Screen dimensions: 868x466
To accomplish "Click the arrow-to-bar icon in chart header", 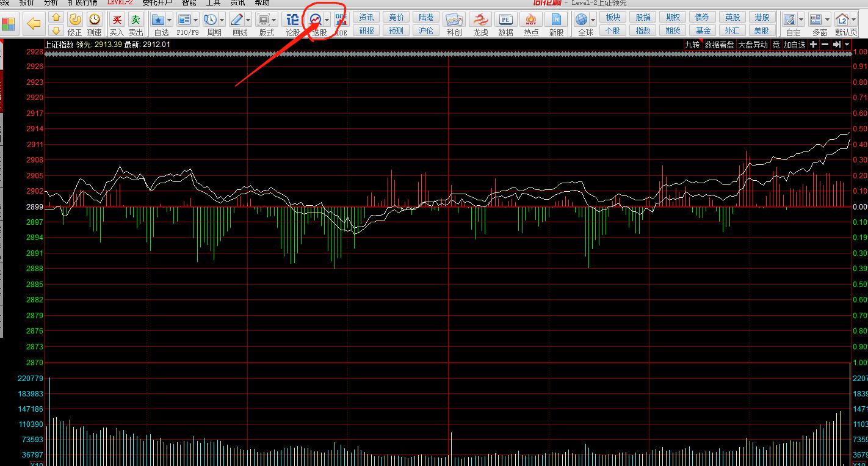I will (x=836, y=45).
